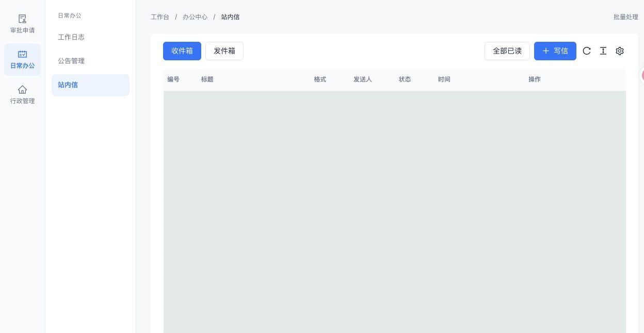This screenshot has height=333, width=644.
Task: Compose a message with 写信 button
Action: (555, 51)
